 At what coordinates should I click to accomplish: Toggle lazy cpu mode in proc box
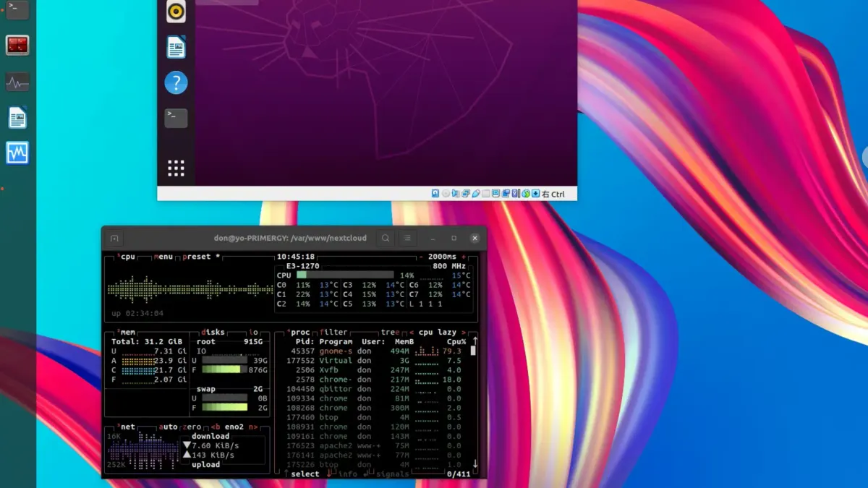coord(447,332)
